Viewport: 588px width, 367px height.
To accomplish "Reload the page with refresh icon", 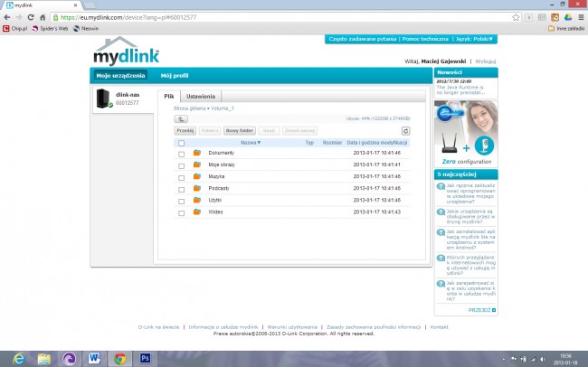I will pos(31,17).
